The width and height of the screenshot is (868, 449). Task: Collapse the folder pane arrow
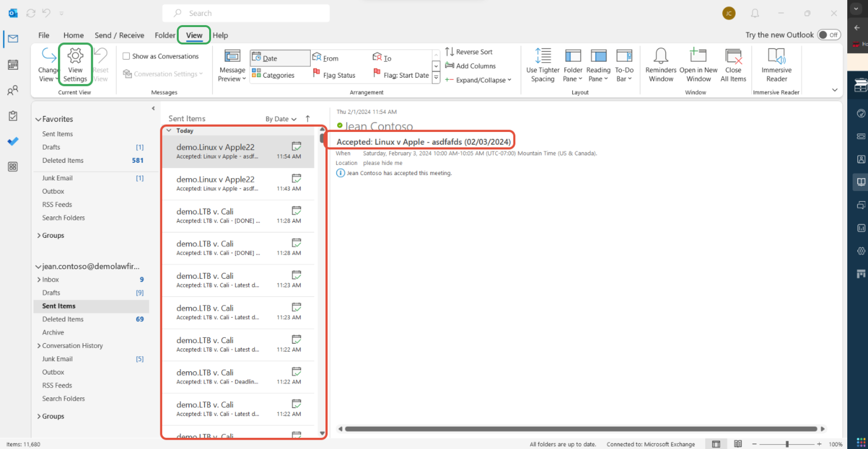(153, 108)
